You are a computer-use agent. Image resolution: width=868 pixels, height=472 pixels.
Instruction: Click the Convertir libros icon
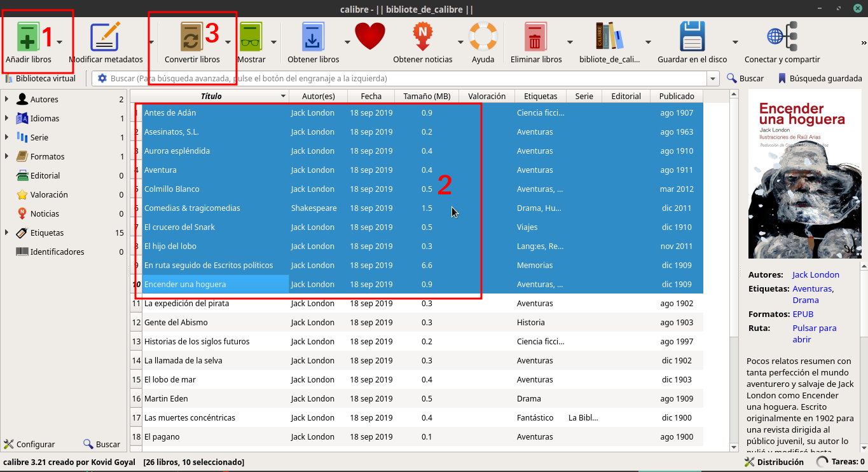pos(191,37)
